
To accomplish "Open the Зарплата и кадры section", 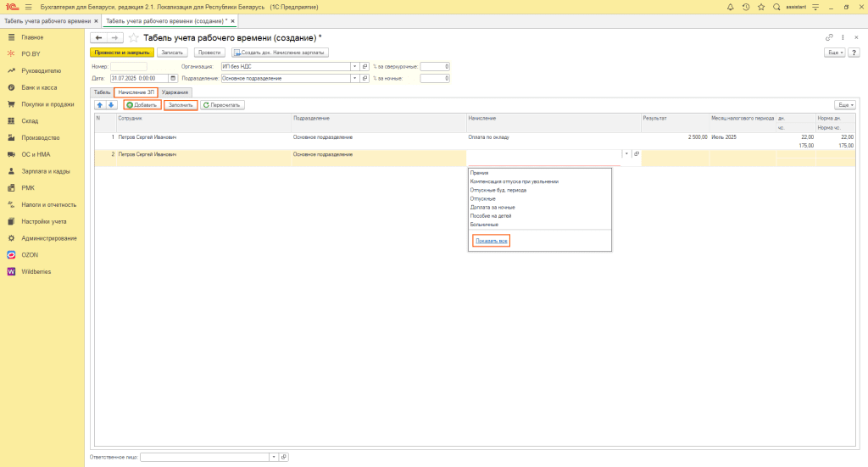I will click(46, 171).
